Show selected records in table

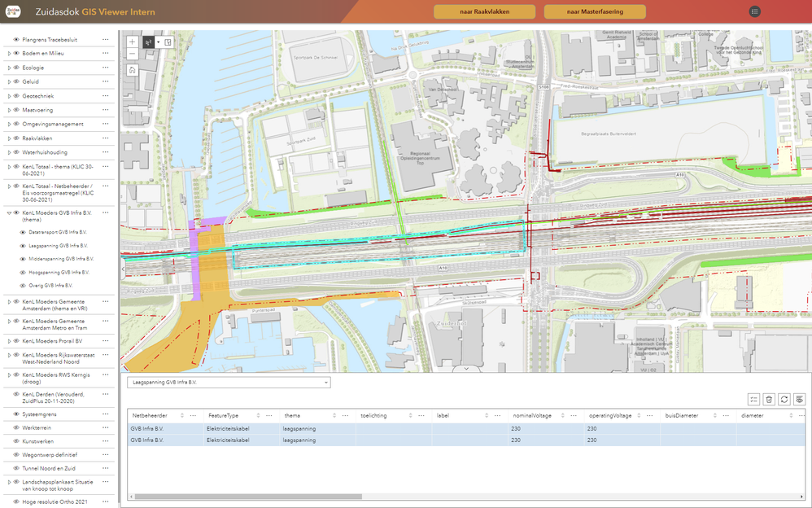(x=753, y=399)
